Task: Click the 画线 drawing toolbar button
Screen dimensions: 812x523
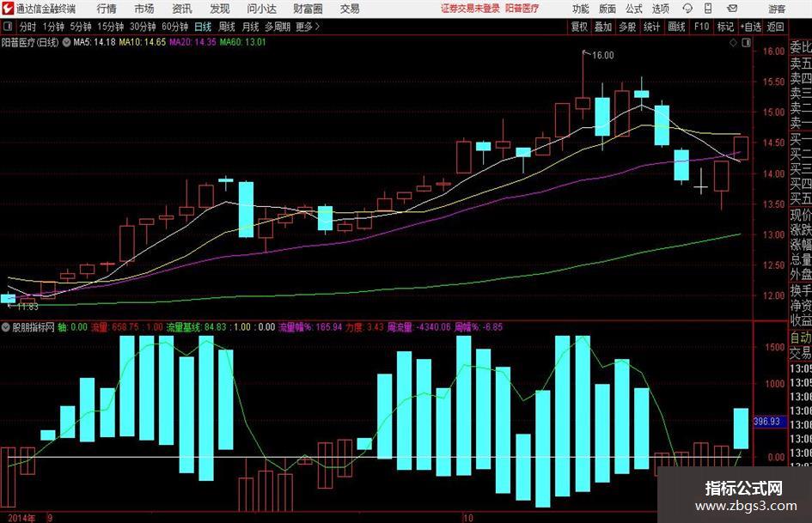Action: click(x=676, y=27)
